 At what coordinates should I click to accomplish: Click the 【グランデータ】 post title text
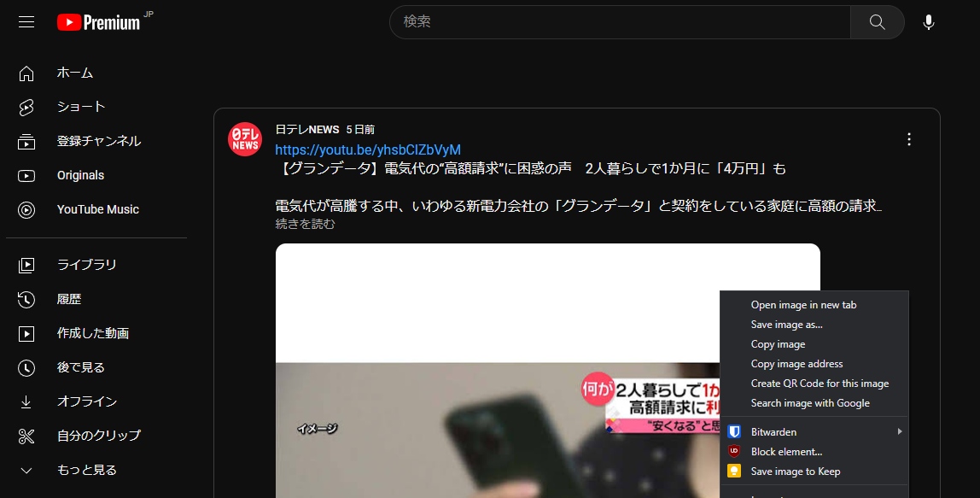(x=531, y=168)
